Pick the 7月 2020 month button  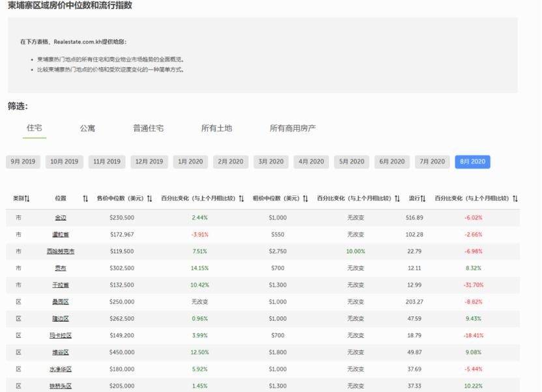pyautogui.click(x=433, y=161)
